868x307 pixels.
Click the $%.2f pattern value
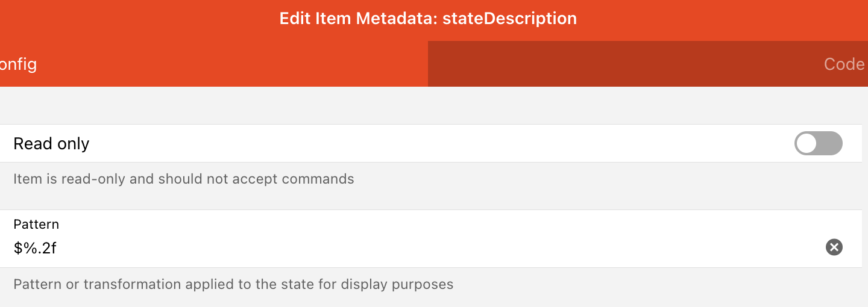coord(35,247)
